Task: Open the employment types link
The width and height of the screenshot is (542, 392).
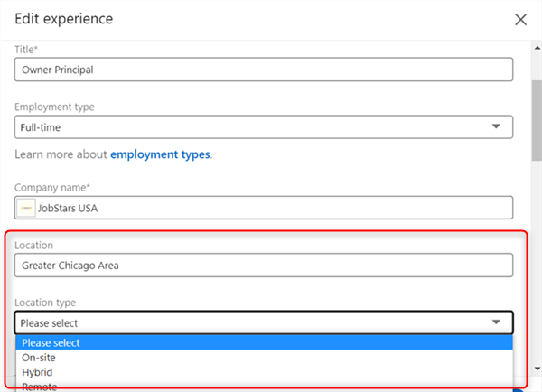Action: click(x=159, y=154)
